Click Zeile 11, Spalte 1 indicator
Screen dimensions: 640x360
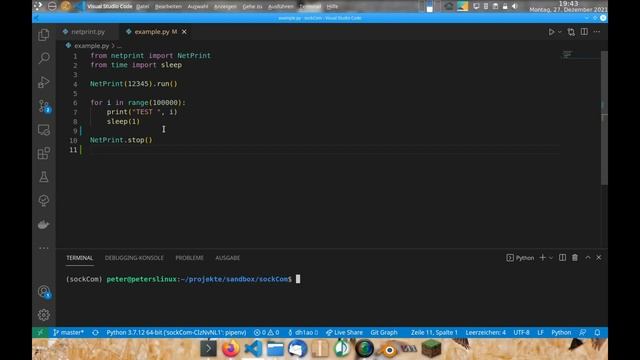(434, 332)
